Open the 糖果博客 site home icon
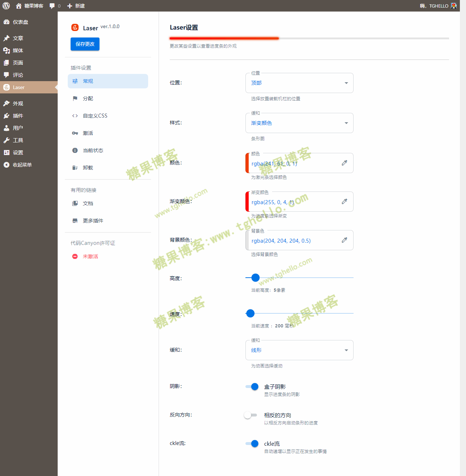Viewport: 466px width, 476px height. (19, 6)
